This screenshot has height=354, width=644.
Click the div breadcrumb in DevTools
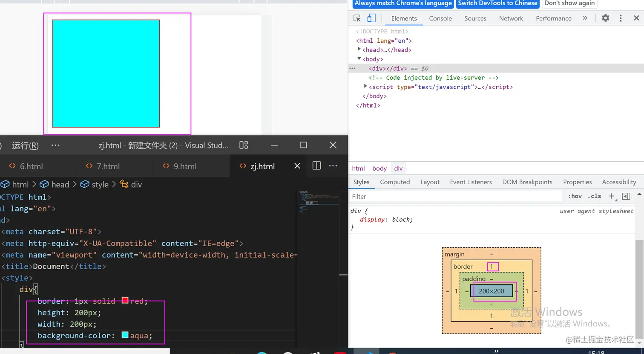click(x=398, y=168)
